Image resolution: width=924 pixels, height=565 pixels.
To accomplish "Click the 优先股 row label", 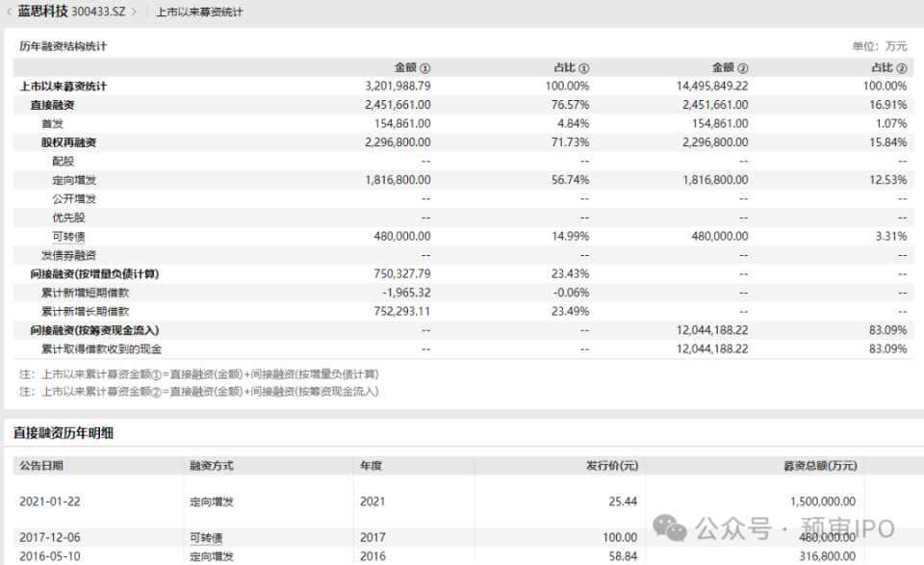I will tap(68, 218).
